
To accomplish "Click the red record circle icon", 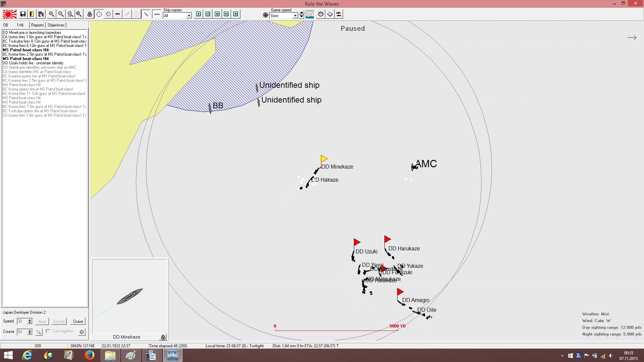I will tap(265, 15).
